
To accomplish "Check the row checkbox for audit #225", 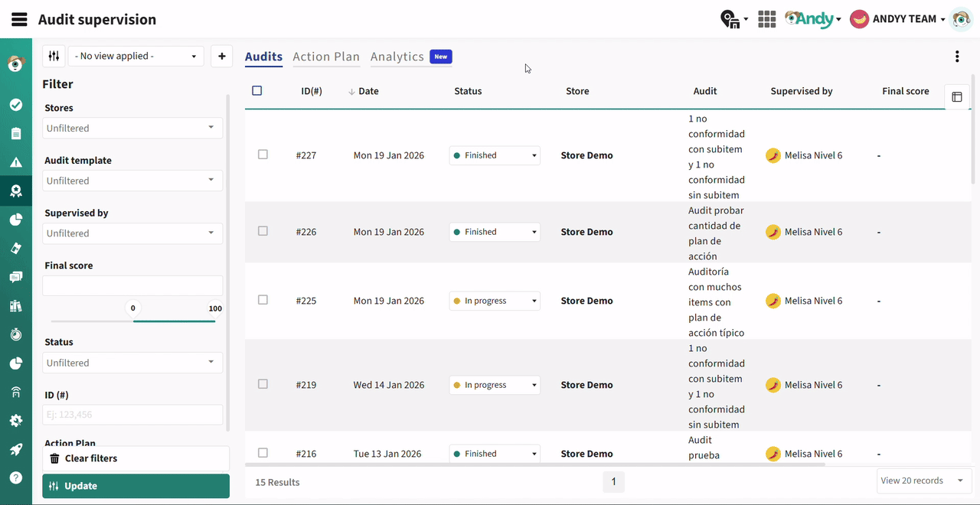I will (263, 300).
